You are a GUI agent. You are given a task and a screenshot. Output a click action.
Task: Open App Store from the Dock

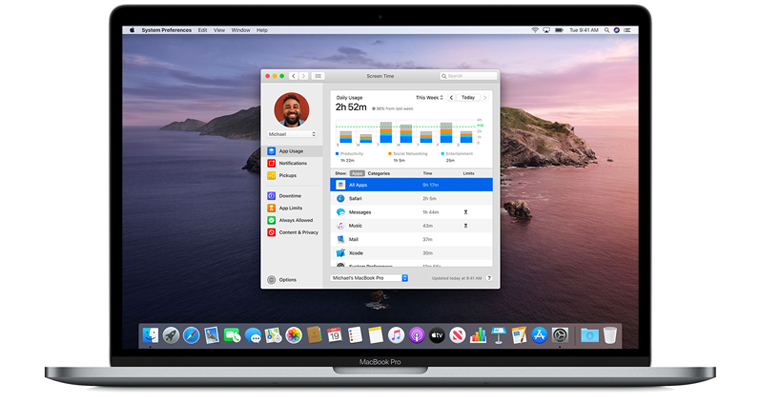point(539,335)
